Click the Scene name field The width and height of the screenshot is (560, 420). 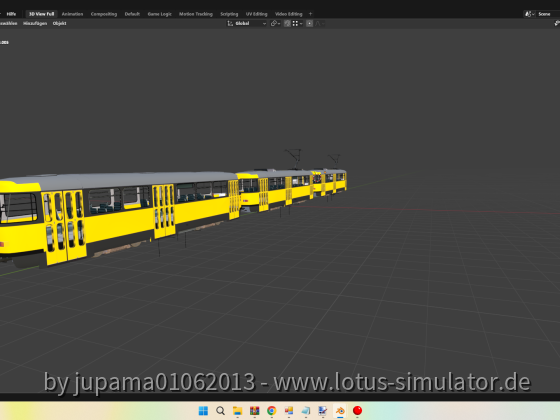pos(548,14)
